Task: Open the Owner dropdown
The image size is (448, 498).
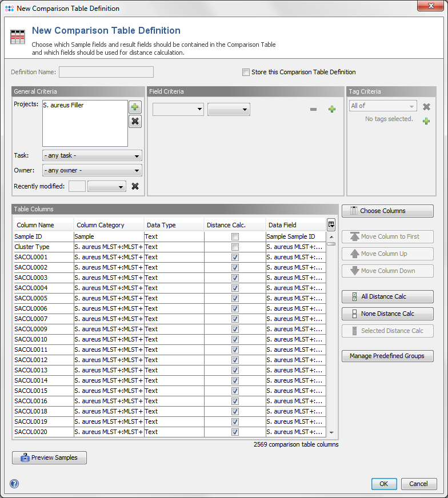Action: click(92, 170)
